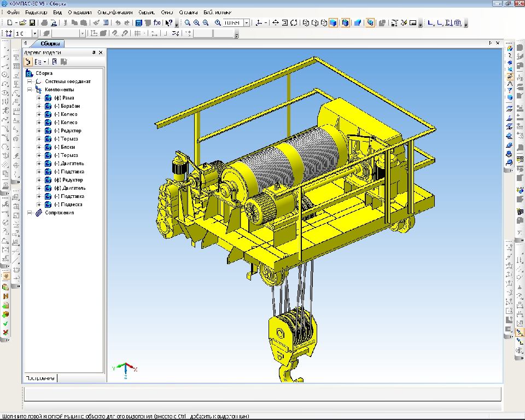
Task: Collapse the Компоненты tree node
Action: tap(30, 90)
